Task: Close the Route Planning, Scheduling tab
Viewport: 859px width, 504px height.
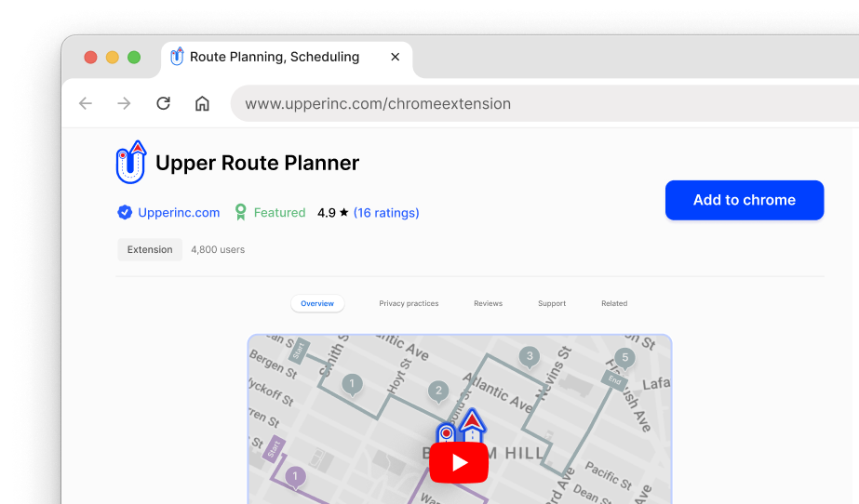Action: 395,57
